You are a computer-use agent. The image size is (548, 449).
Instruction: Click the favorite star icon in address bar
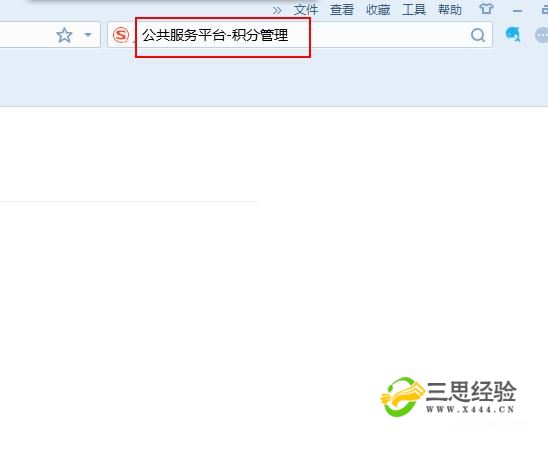[64, 35]
